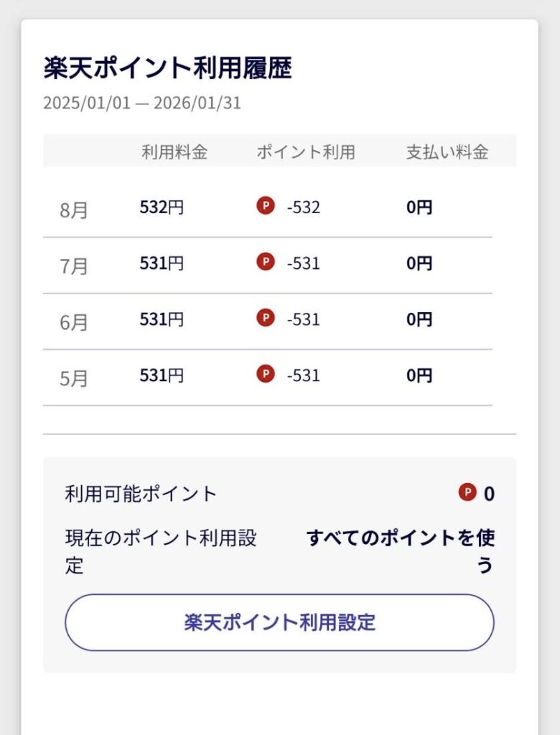The width and height of the screenshot is (560, 735).
Task: Click the point icon beside 利用可能ポイント balance
Action: (x=467, y=492)
